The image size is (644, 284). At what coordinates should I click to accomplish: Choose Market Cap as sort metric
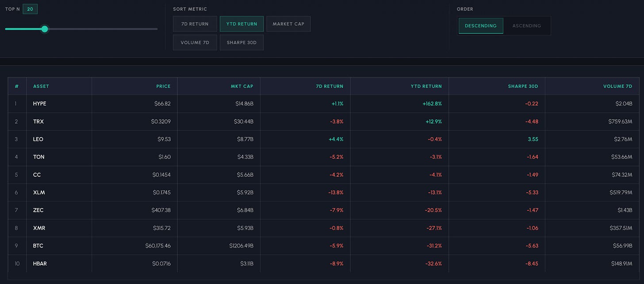coord(288,24)
